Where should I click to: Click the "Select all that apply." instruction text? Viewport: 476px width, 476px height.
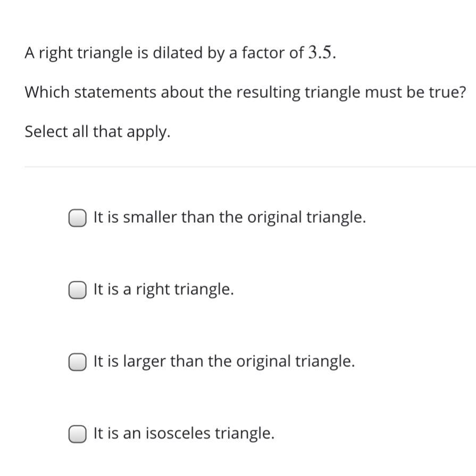click(x=97, y=132)
